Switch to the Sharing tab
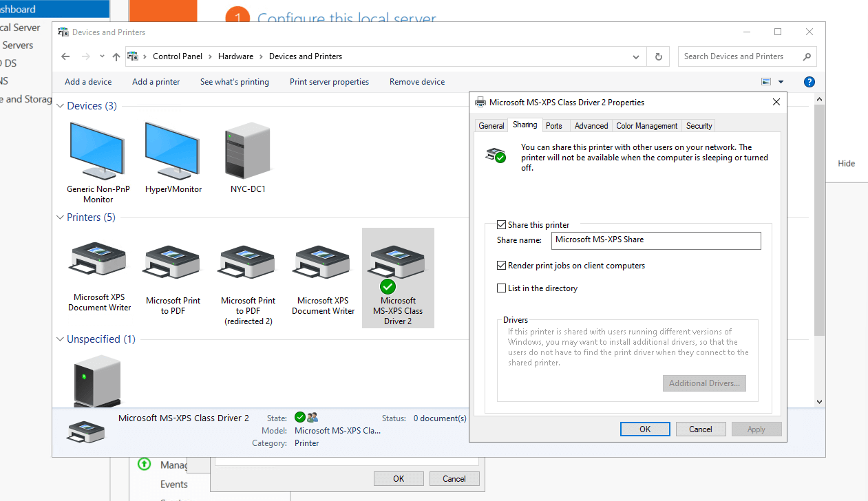 pos(525,125)
